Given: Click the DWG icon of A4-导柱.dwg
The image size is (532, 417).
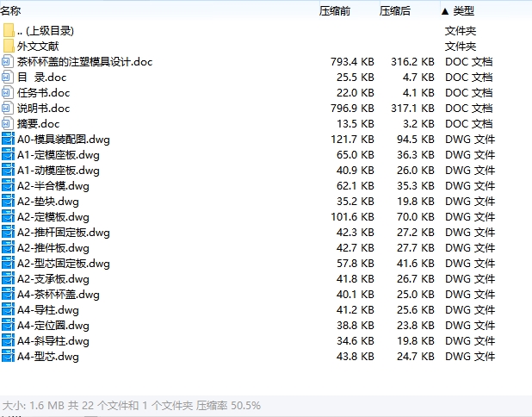Looking at the screenshot, I should [x=8, y=310].
